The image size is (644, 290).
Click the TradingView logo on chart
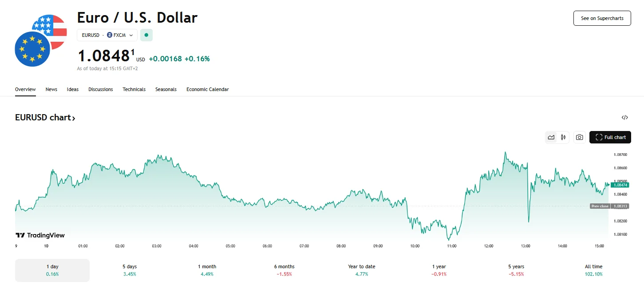tap(40, 235)
